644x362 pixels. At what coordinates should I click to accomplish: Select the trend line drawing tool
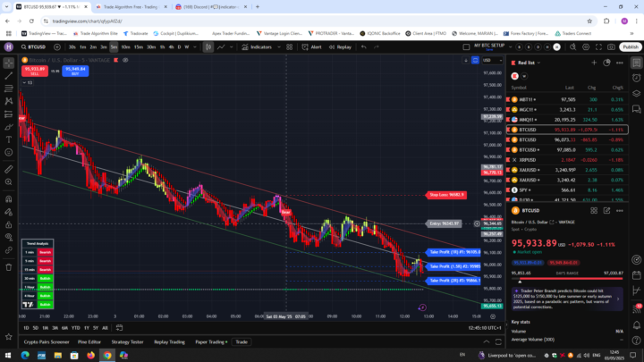pos(9,76)
